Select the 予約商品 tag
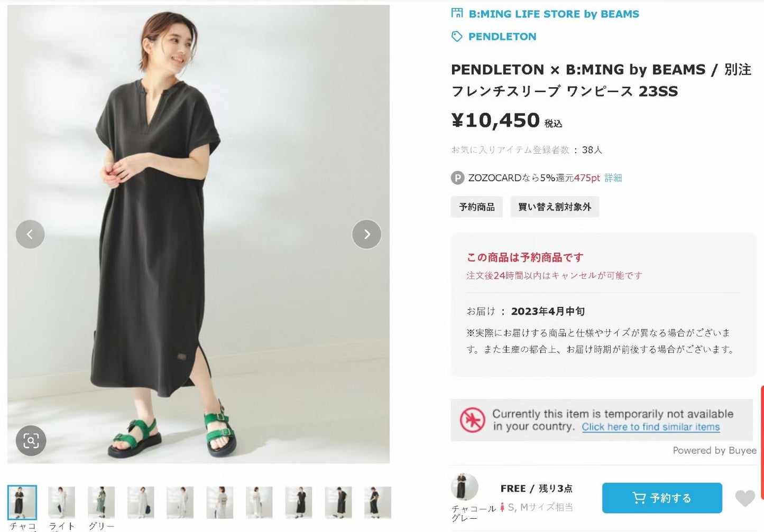The height and width of the screenshot is (532, 764). 476,207
